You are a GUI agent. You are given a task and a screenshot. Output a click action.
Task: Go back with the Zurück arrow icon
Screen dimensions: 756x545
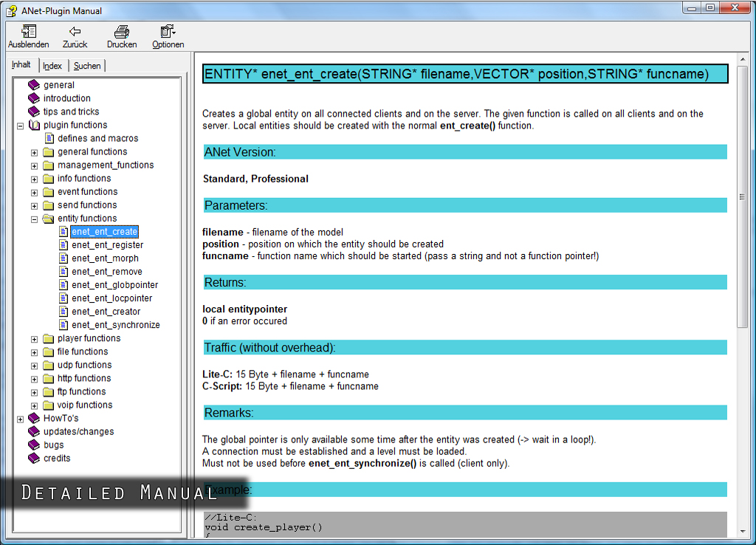coord(75,31)
